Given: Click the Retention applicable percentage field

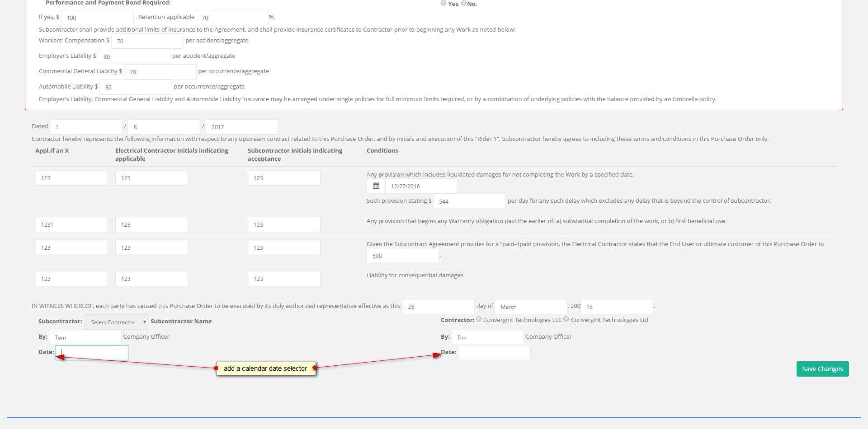Looking at the screenshot, I should [x=232, y=18].
